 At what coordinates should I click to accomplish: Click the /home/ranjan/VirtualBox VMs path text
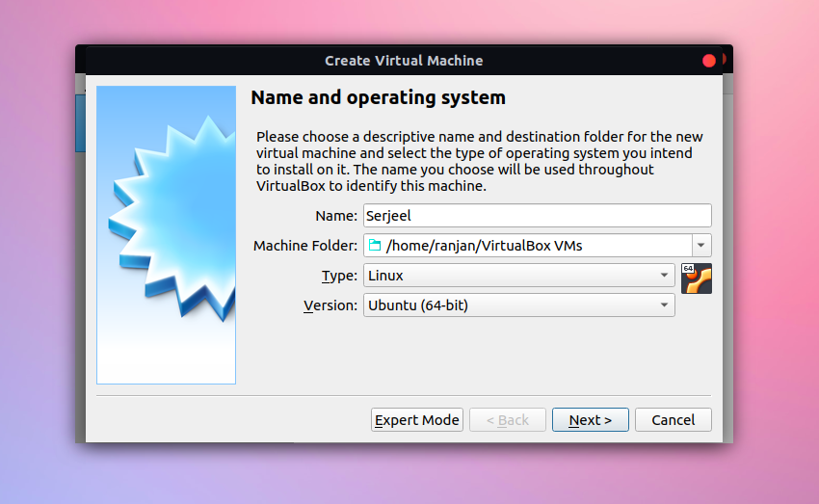coord(484,246)
